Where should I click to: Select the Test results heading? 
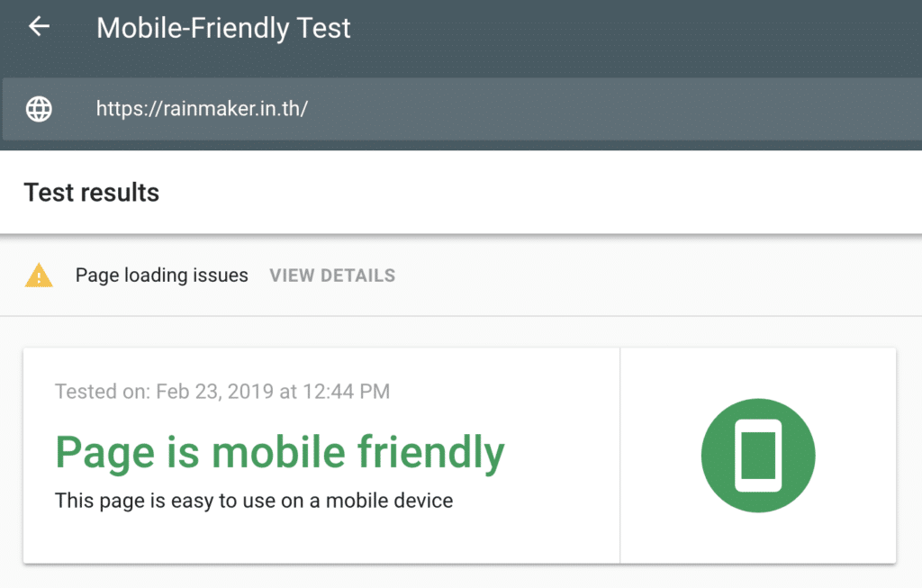(x=92, y=193)
